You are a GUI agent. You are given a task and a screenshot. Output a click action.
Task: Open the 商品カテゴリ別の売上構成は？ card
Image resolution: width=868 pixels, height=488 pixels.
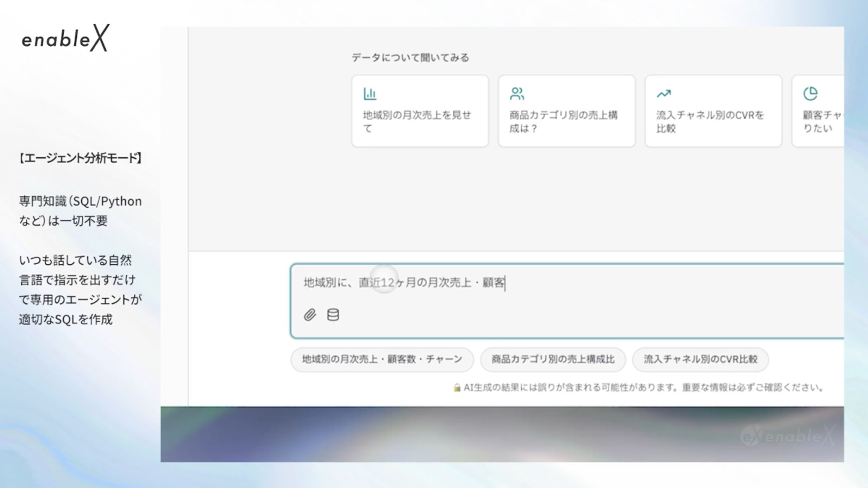click(566, 111)
